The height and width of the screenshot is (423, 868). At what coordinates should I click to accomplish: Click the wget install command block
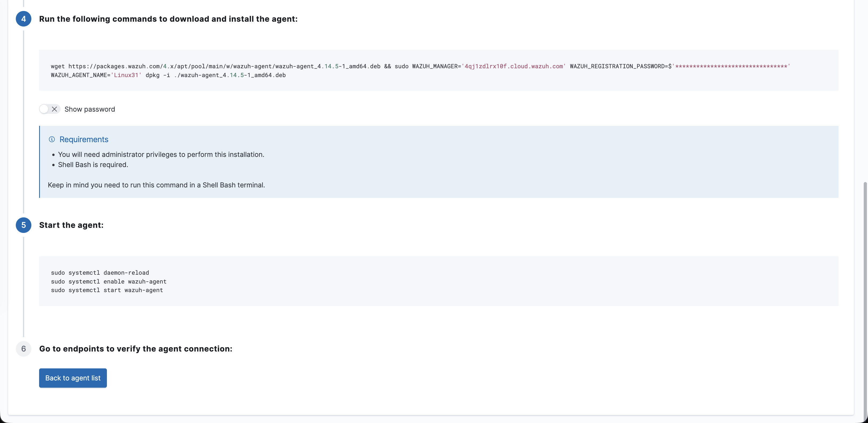(438, 70)
